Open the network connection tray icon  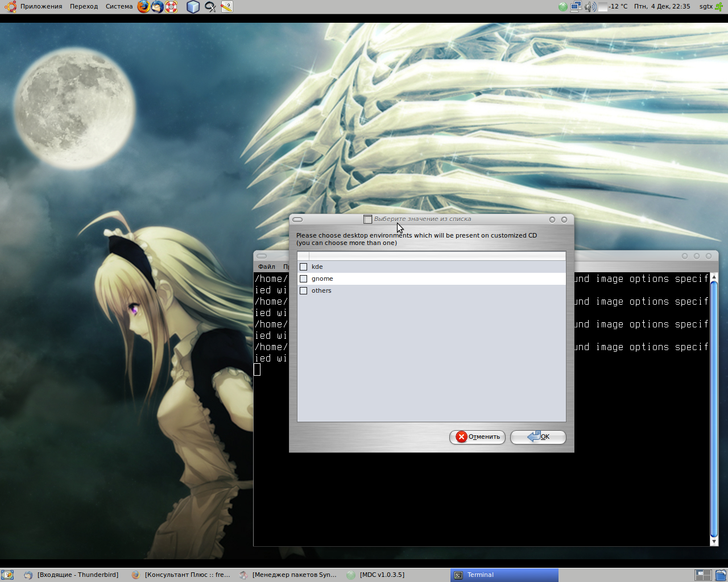[x=576, y=7]
